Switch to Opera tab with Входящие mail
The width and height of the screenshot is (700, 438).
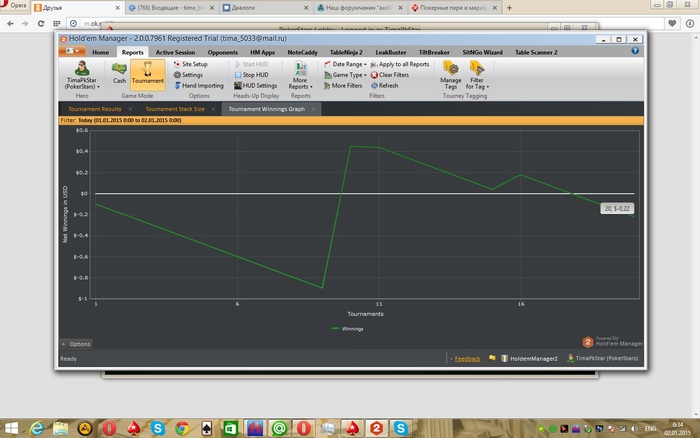coord(171,8)
